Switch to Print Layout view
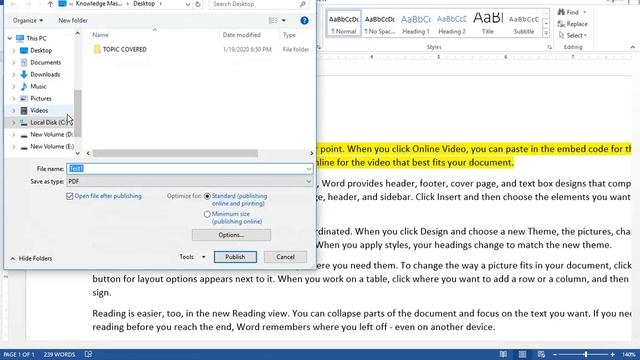This screenshot has height=360, width=640. (522, 354)
